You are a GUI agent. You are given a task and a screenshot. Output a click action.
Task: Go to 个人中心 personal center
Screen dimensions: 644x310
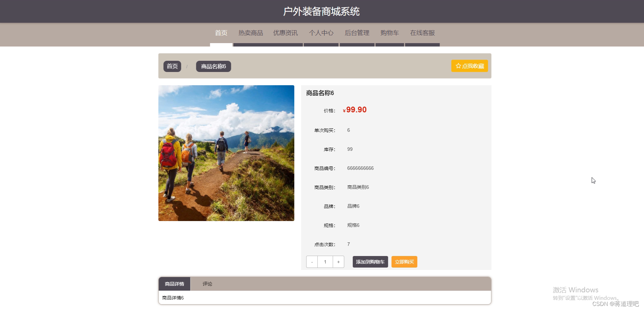[321, 33]
